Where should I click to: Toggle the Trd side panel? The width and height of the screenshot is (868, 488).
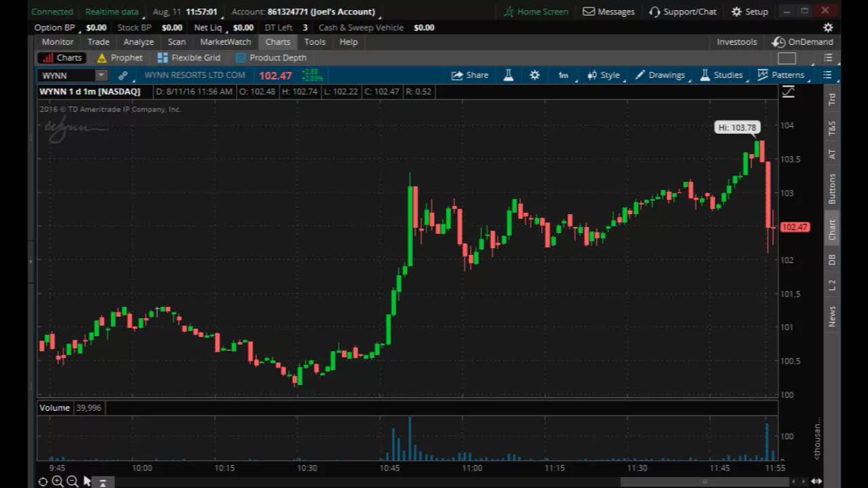point(832,100)
